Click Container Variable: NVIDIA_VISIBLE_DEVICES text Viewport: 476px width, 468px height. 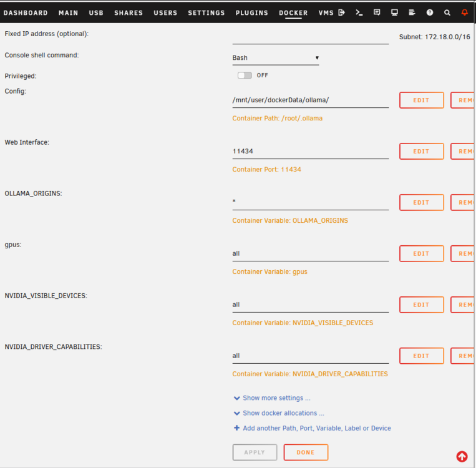point(303,323)
